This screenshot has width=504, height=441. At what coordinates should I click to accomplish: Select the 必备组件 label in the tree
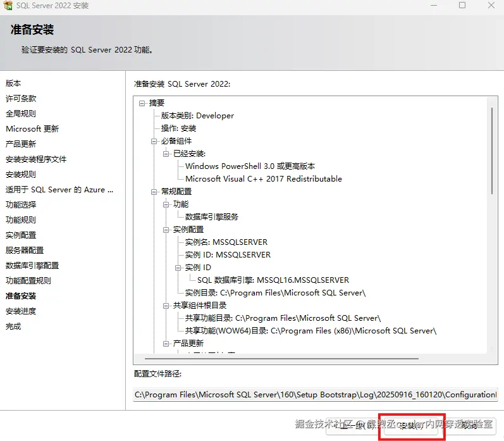coord(176,141)
